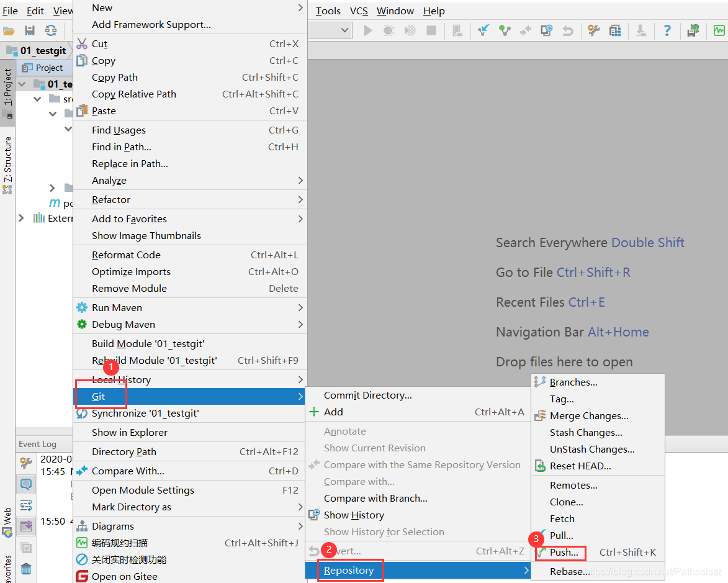Click the Synchronize toolbar icon
This screenshot has height=583, width=728.
(x=51, y=30)
